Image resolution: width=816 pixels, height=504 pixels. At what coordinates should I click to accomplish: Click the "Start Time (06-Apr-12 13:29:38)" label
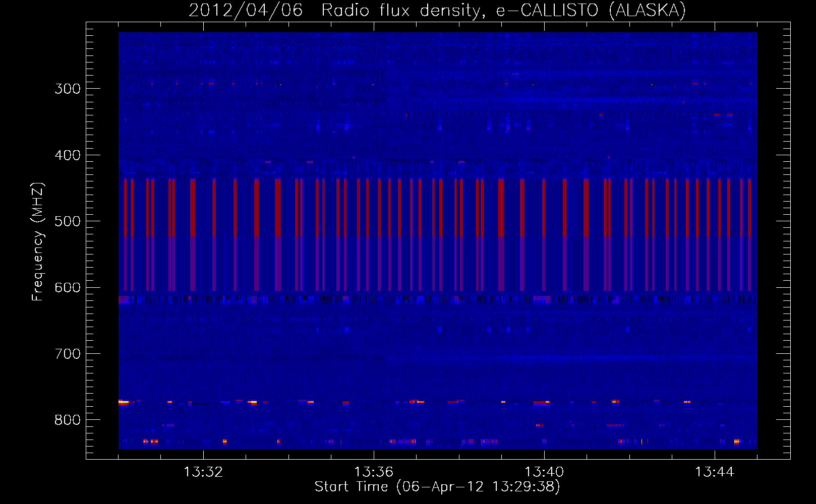point(437,487)
